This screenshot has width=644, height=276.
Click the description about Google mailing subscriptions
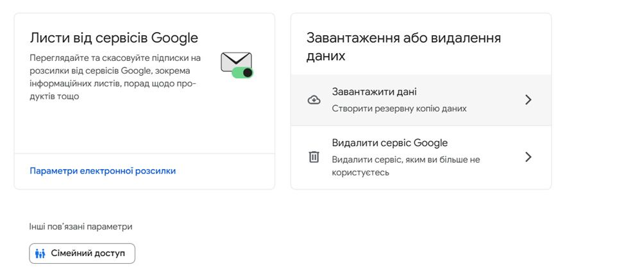(x=115, y=77)
